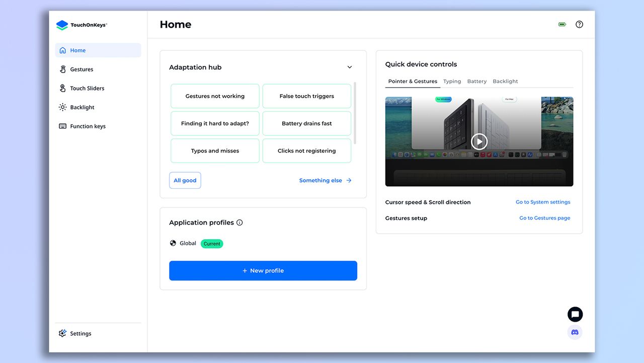
Task: Play the device demo video
Action: point(479,141)
